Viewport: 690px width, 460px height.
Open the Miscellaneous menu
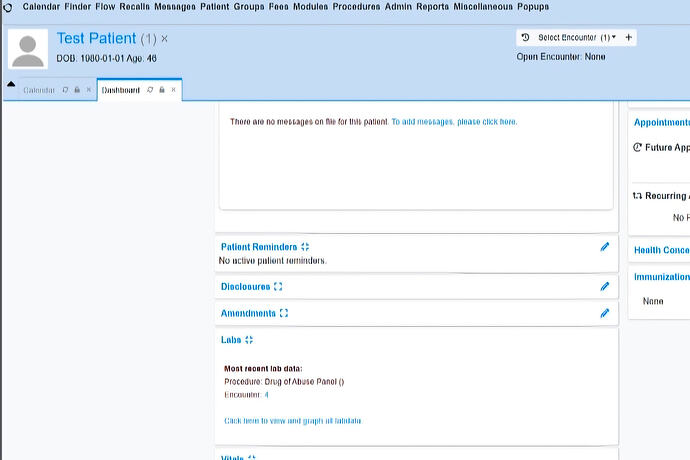click(x=483, y=7)
